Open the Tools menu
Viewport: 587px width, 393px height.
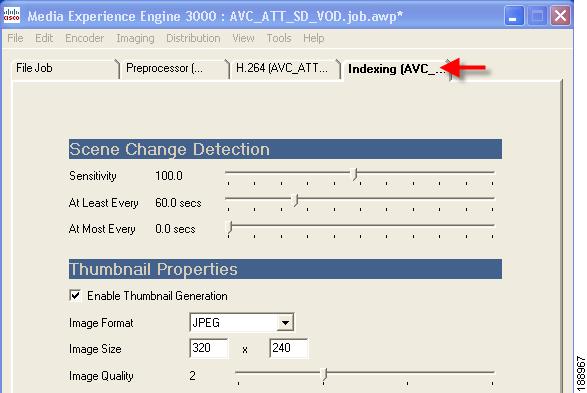tap(279, 38)
